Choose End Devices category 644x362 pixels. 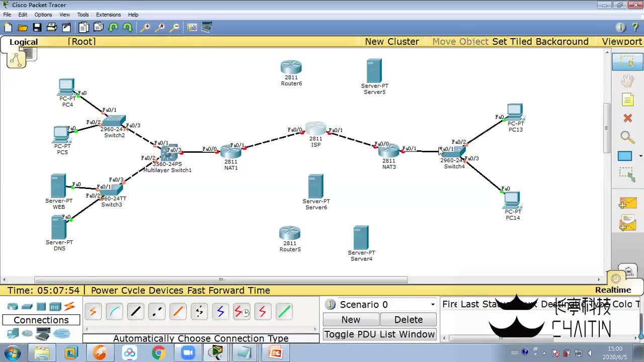click(x=13, y=333)
